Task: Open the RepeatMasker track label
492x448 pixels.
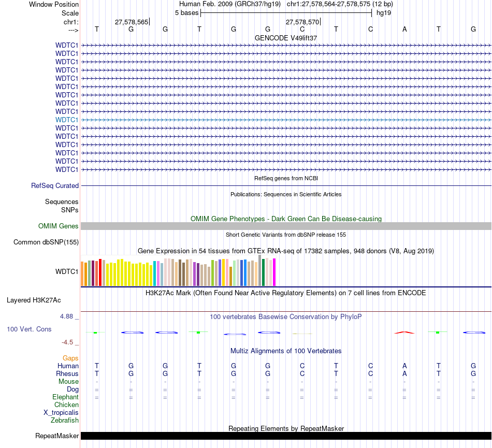Action: point(57,436)
